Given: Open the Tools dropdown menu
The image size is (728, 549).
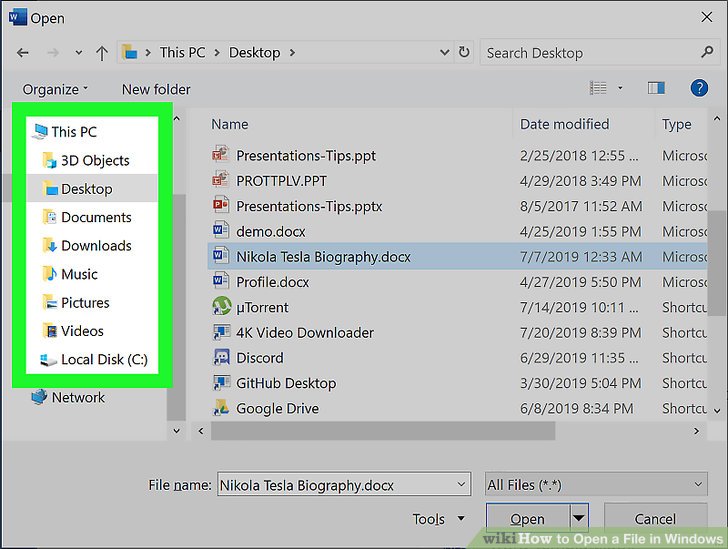Looking at the screenshot, I should pyautogui.click(x=438, y=518).
